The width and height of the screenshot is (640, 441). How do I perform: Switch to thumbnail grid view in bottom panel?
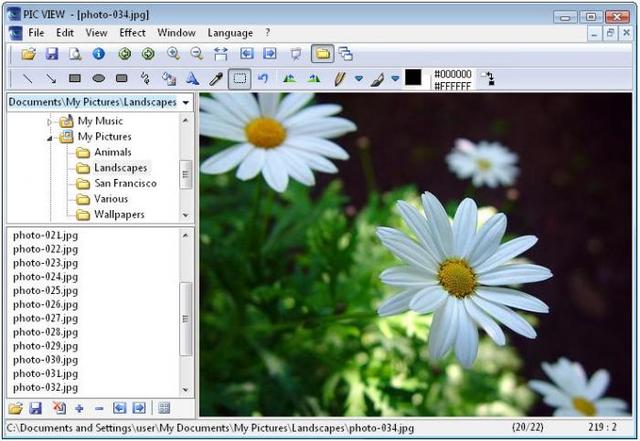[164, 408]
